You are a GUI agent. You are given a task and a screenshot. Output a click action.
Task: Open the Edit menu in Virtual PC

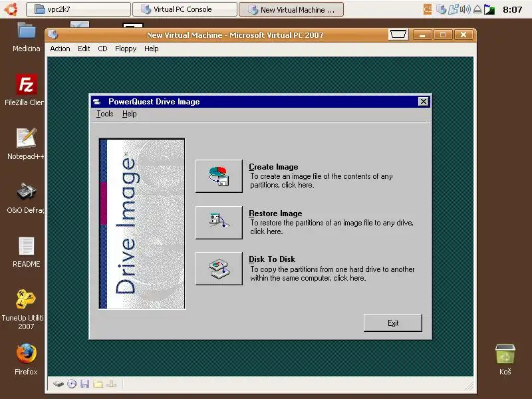[x=84, y=49]
